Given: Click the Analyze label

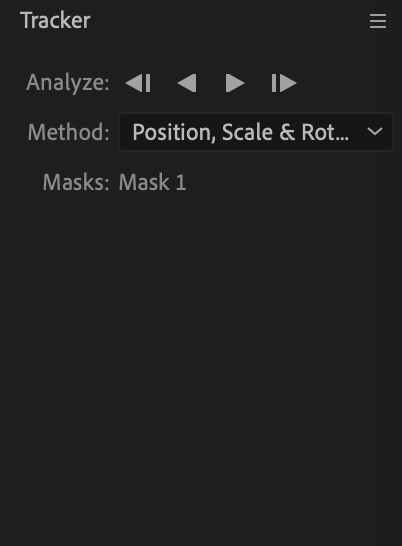Looking at the screenshot, I should pyautogui.click(x=68, y=83).
